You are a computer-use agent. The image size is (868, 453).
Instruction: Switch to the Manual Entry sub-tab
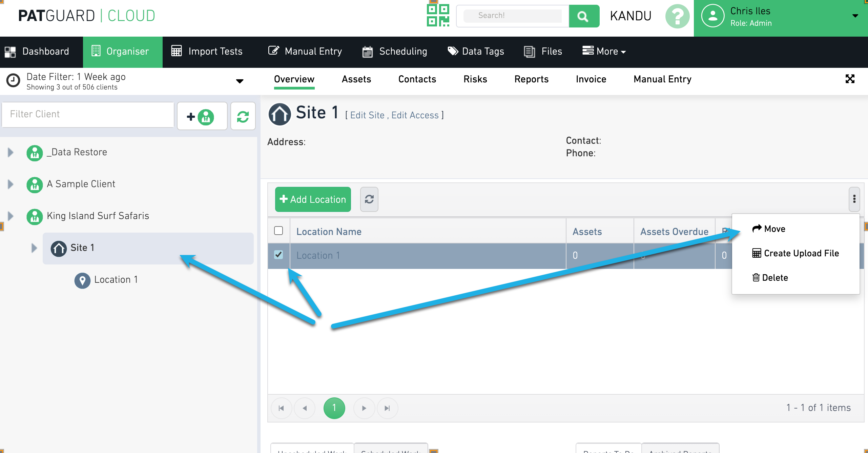662,79
